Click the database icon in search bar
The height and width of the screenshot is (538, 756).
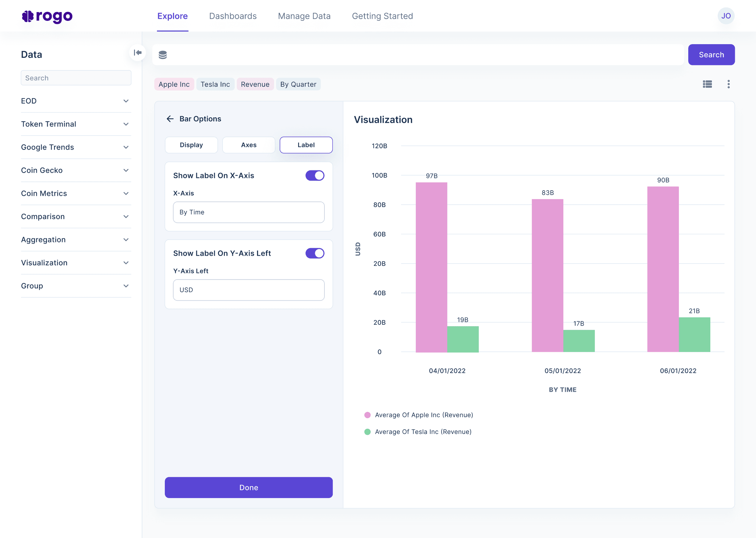coord(162,55)
